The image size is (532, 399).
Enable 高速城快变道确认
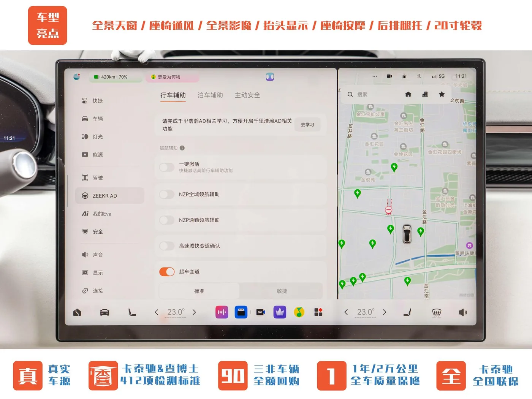167,246
